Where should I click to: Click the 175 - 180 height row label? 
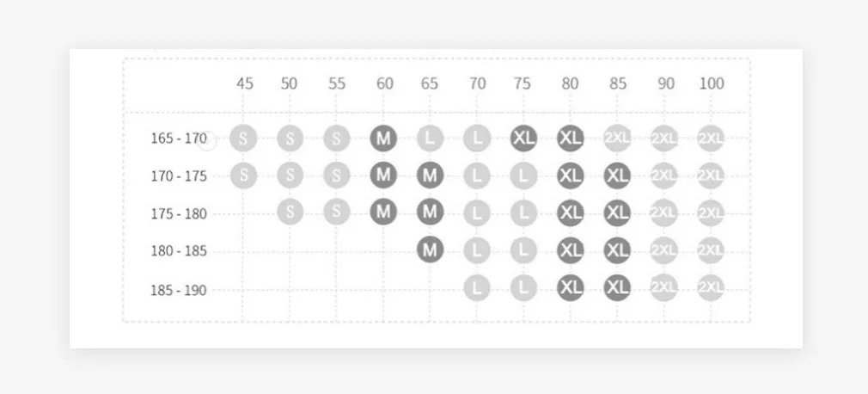point(179,214)
